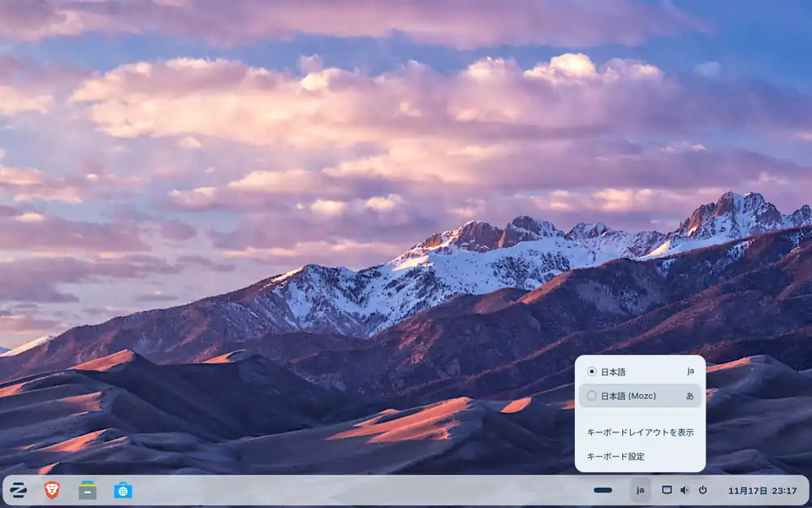
Task: Click the 23:17 time display
Action: point(785,491)
